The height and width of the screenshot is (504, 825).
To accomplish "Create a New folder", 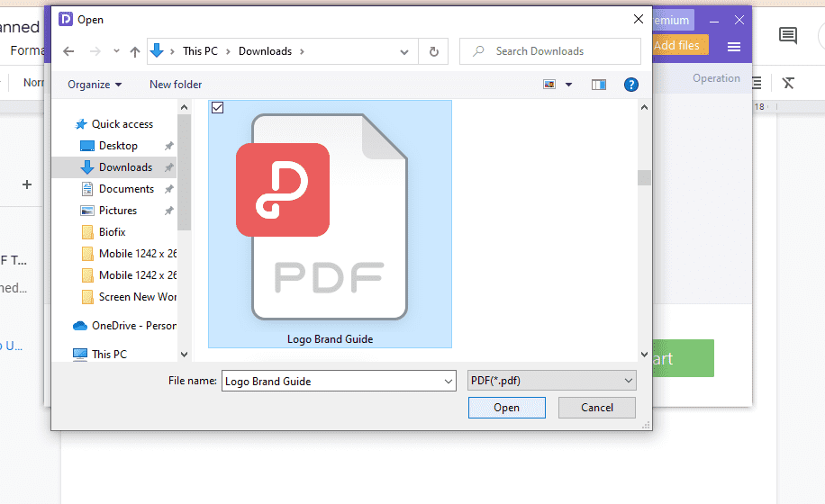I will [x=176, y=85].
